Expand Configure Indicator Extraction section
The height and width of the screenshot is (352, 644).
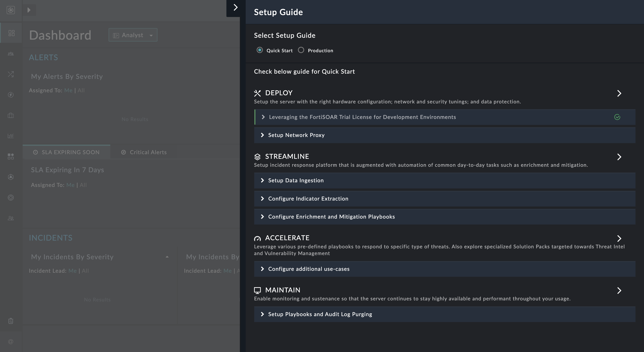308,199
